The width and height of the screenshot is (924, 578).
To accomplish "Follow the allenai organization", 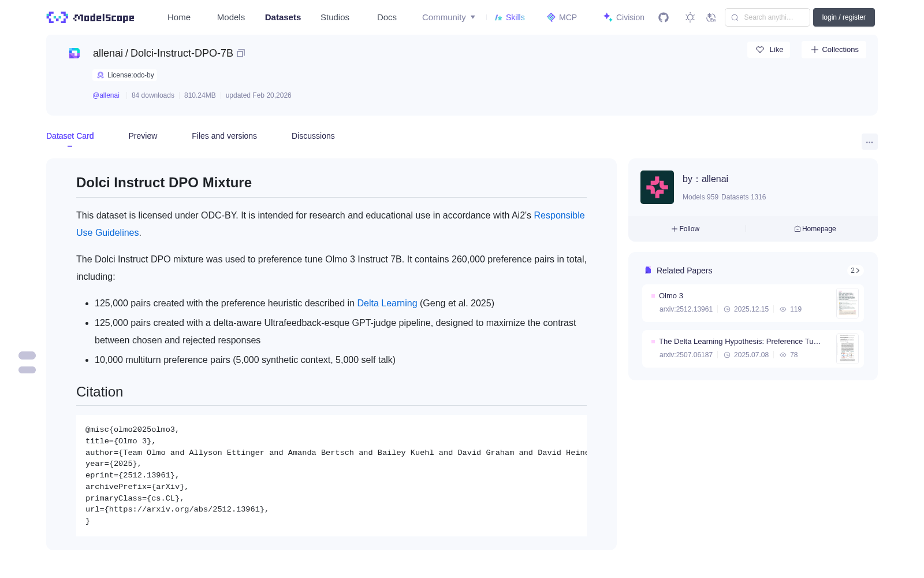I will point(685,229).
